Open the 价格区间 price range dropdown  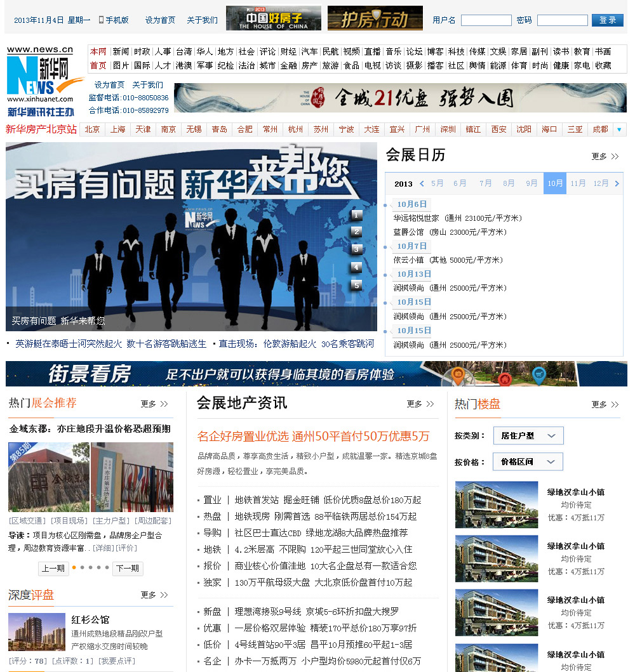[x=528, y=462]
